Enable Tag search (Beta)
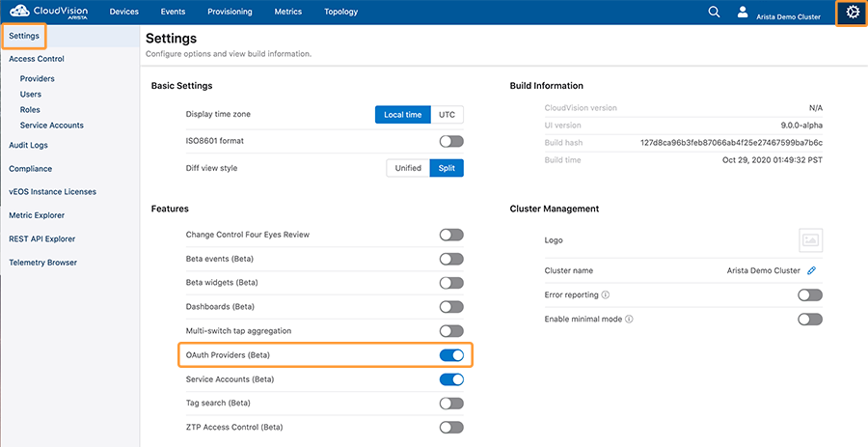This screenshot has height=447, width=868. pyautogui.click(x=451, y=404)
